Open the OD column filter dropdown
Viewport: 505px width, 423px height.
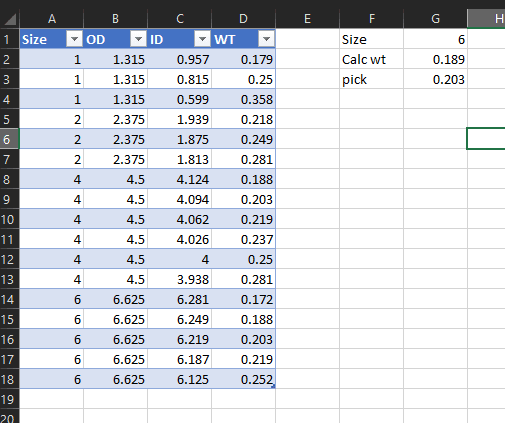pos(138,39)
